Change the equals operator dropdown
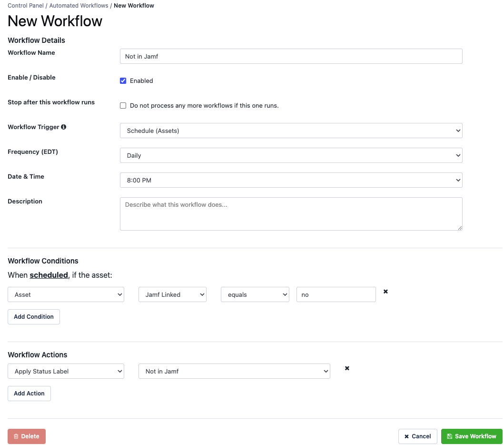504x445 pixels. pyautogui.click(x=255, y=294)
